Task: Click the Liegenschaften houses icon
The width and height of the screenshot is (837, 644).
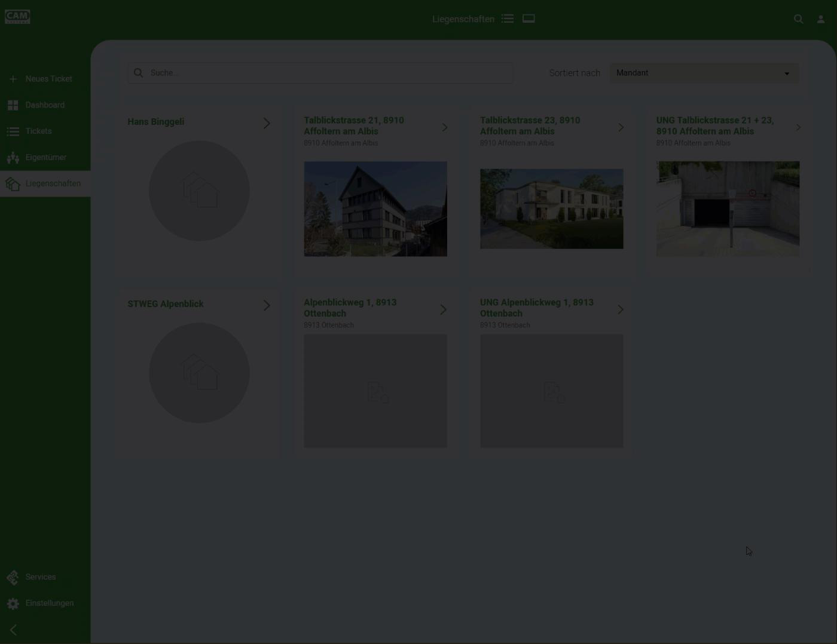Action: click(13, 184)
